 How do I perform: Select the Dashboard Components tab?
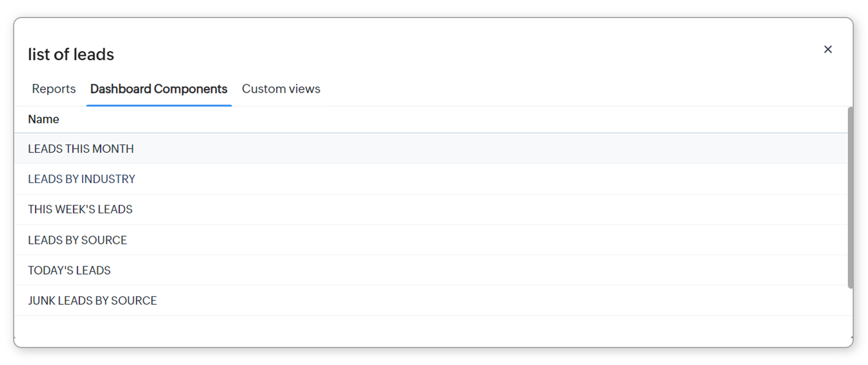(158, 89)
